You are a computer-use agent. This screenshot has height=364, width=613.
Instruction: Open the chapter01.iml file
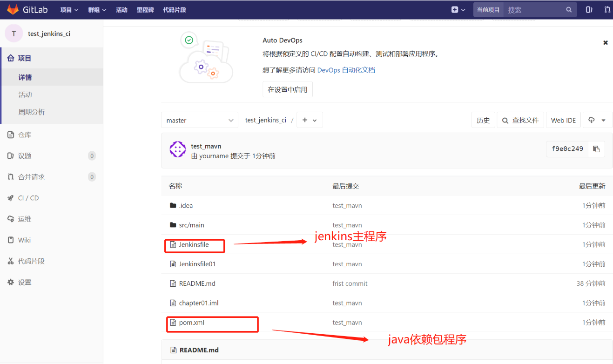click(x=199, y=303)
